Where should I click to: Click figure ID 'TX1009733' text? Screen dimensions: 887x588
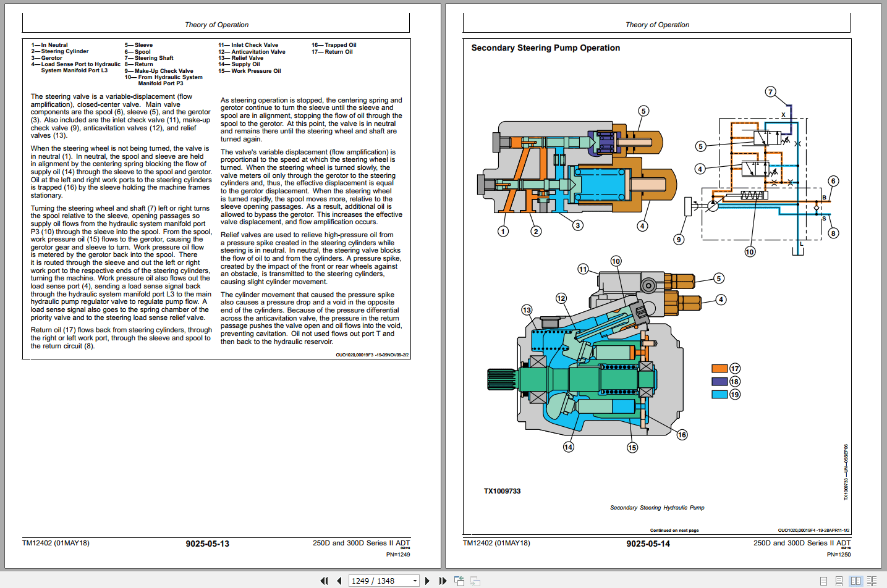[x=502, y=491]
